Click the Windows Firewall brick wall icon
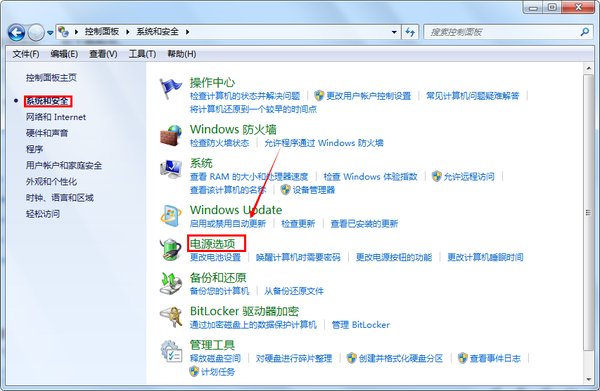 coord(171,135)
